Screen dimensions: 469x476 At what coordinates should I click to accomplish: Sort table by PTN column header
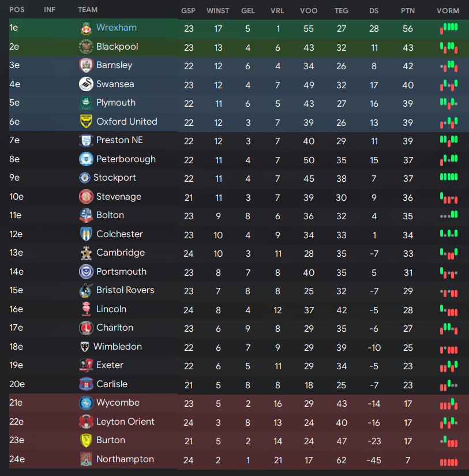[408, 10]
